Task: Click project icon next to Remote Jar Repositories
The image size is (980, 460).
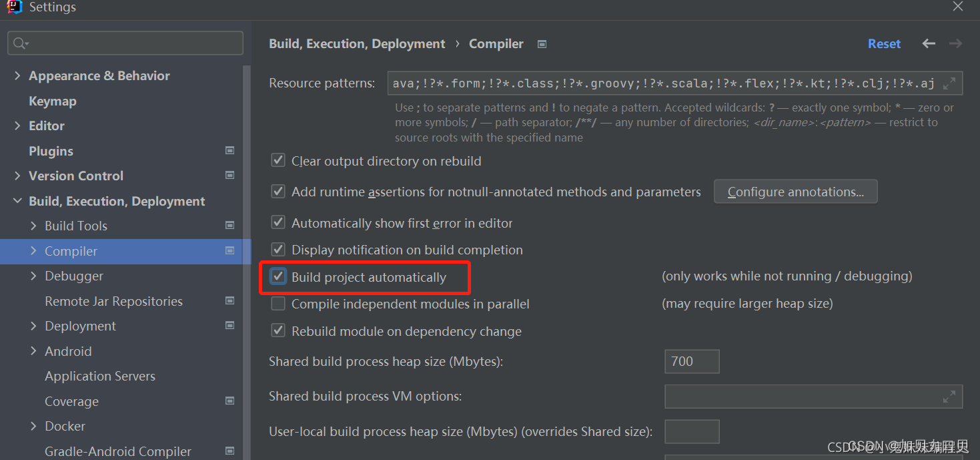Action: pyautogui.click(x=230, y=300)
